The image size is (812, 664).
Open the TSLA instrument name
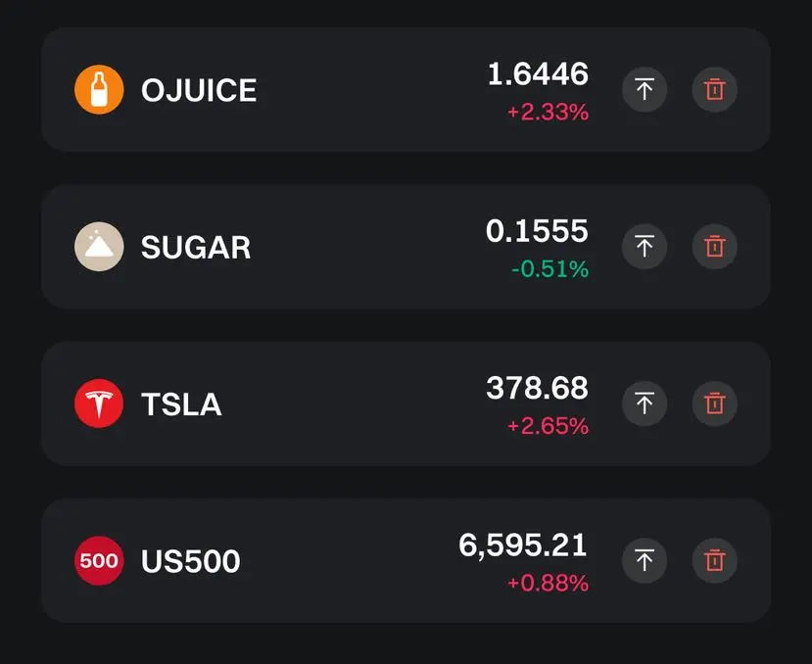coord(181,404)
